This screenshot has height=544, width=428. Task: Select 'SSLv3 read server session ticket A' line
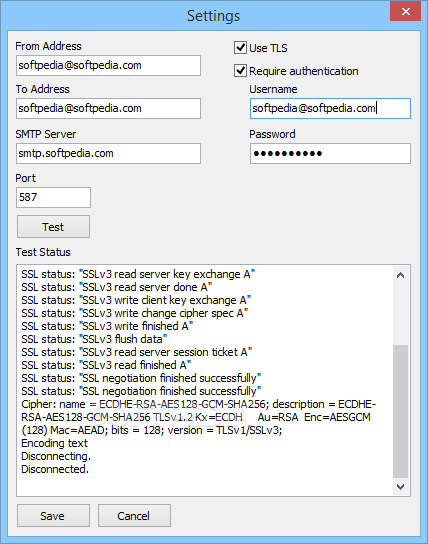tap(137, 352)
